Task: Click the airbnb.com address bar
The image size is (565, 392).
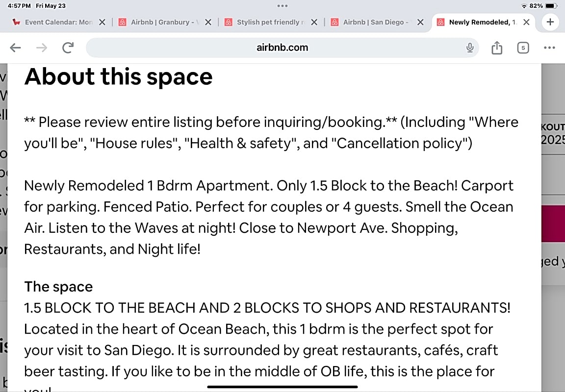Action: coord(282,48)
